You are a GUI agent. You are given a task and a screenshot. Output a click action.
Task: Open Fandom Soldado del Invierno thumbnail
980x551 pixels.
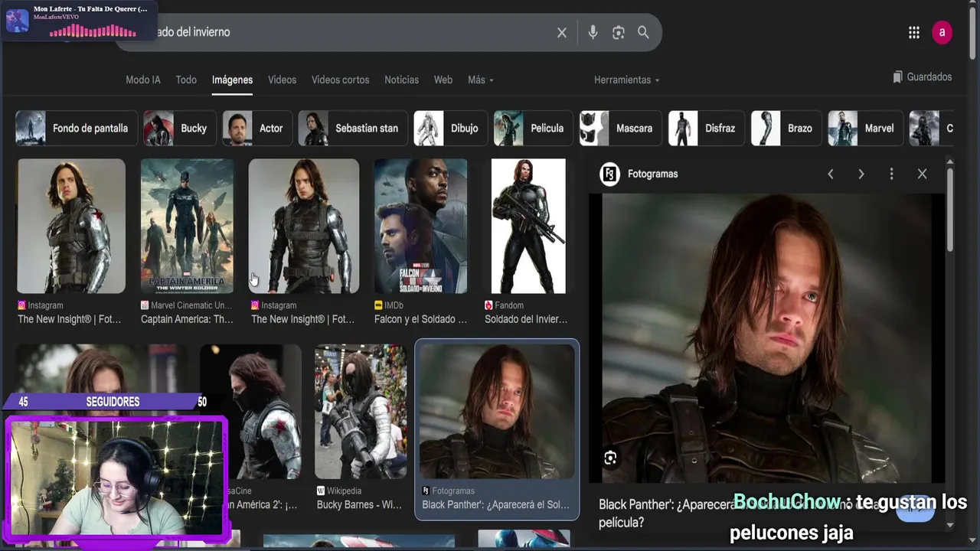pyautogui.click(x=528, y=226)
